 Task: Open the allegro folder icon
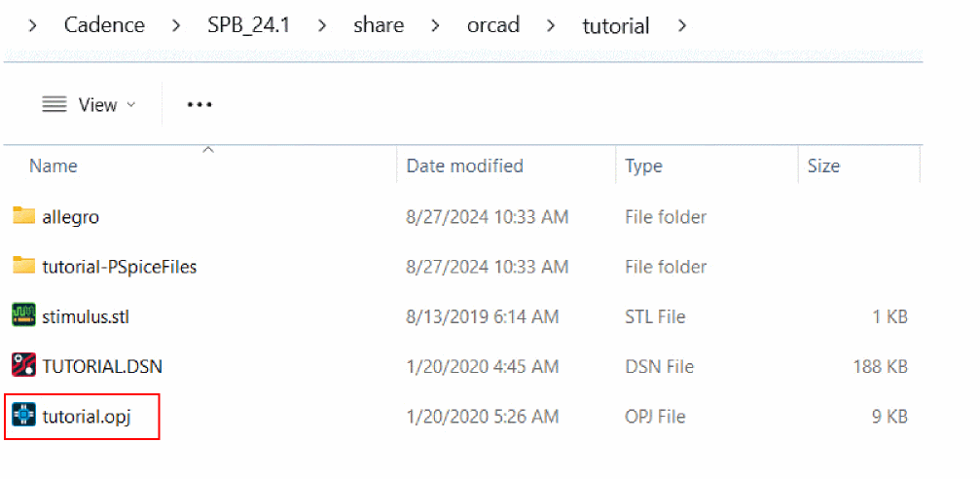(23, 216)
